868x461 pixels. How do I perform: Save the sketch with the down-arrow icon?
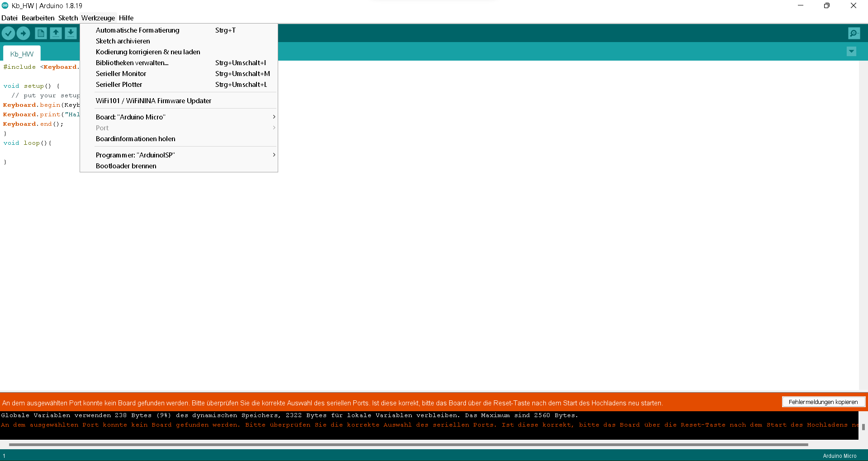(71, 33)
